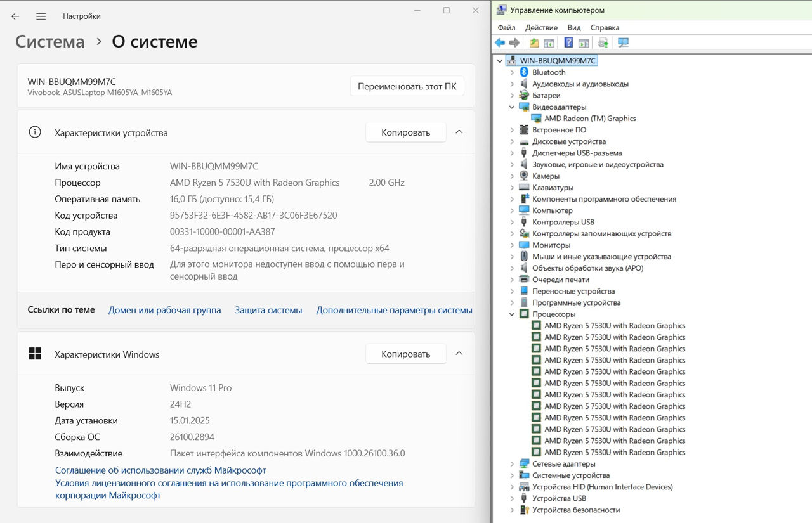Open the Действие menu
The width and height of the screenshot is (812, 523).
click(541, 28)
